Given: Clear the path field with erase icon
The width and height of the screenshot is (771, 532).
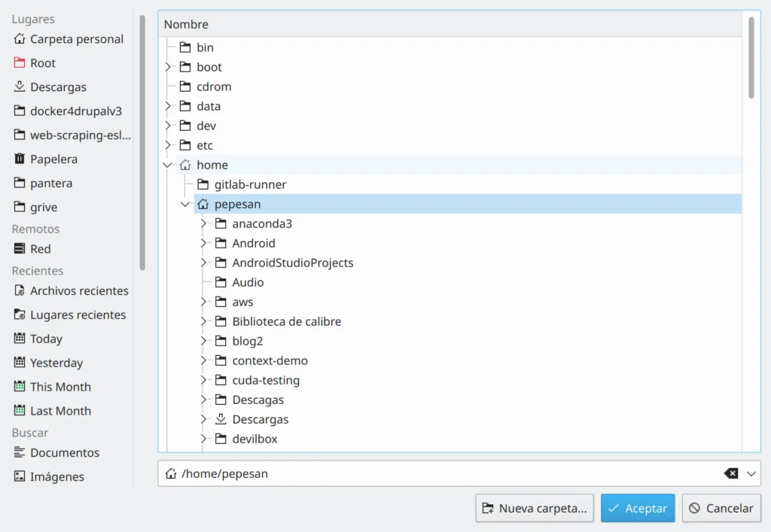Looking at the screenshot, I should pyautogui.click(x=730, y=473).
